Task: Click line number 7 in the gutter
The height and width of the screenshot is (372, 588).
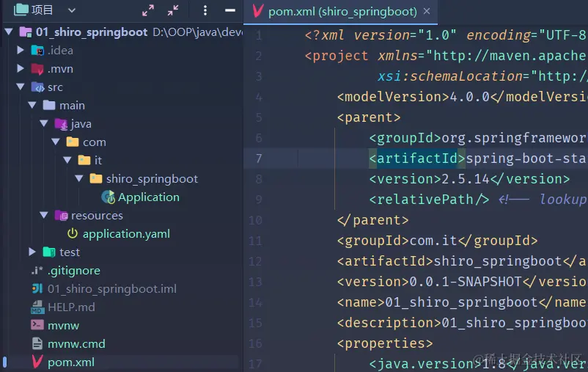Action: (x=259, y=158)
